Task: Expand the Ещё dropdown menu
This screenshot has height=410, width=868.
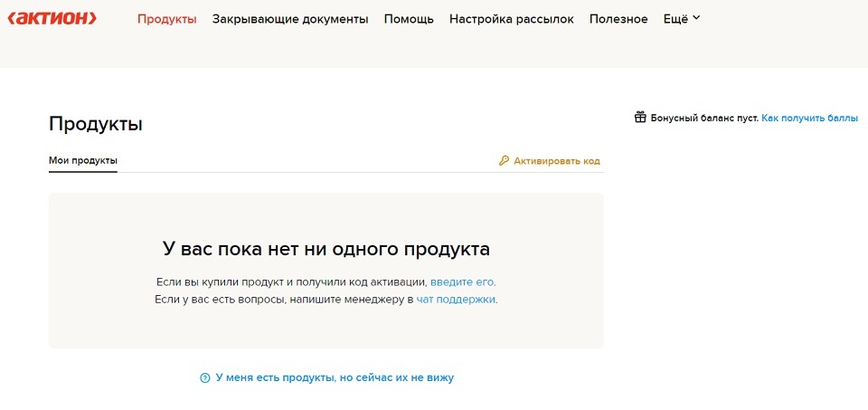Action: 675,19
